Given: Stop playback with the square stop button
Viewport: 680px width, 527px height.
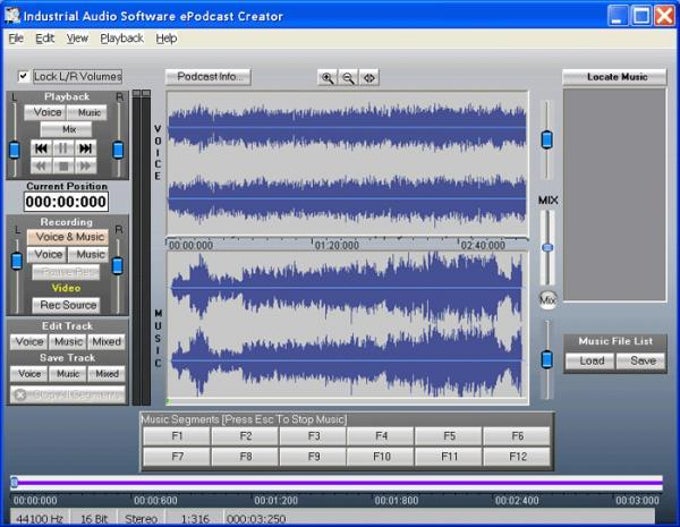Looking at the screenshot, I should [x=63, y=166].
